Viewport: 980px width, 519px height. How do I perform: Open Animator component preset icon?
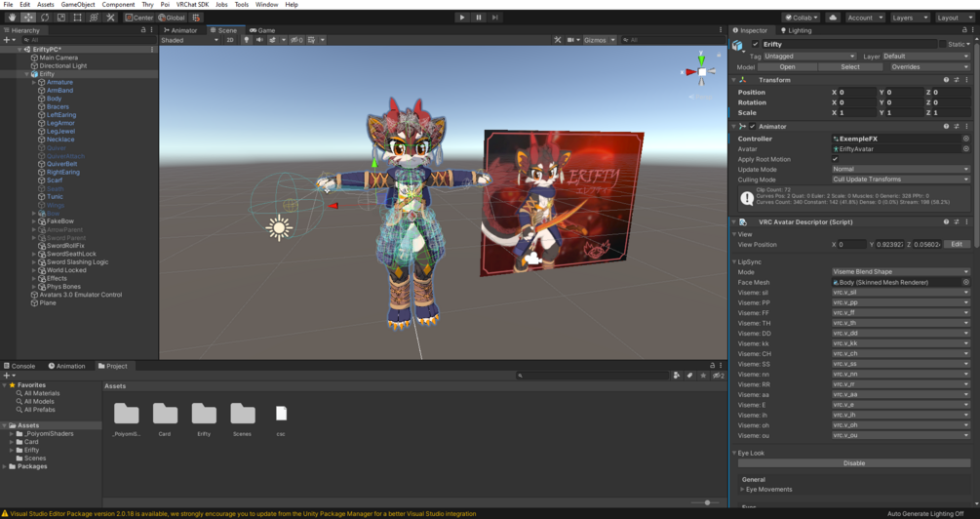click(x=957, y=126)
